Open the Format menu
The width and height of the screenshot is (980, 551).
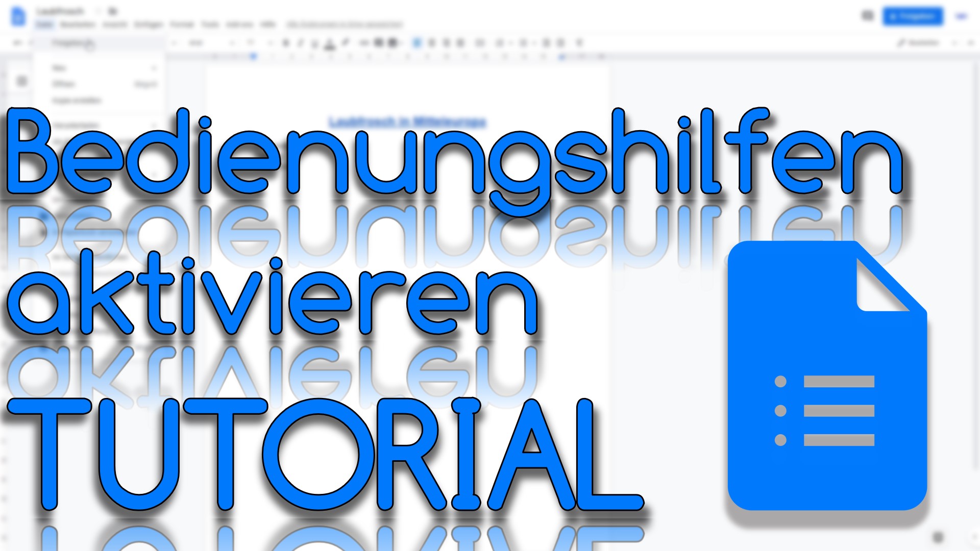pyautogui.click(x=182, y=24)
